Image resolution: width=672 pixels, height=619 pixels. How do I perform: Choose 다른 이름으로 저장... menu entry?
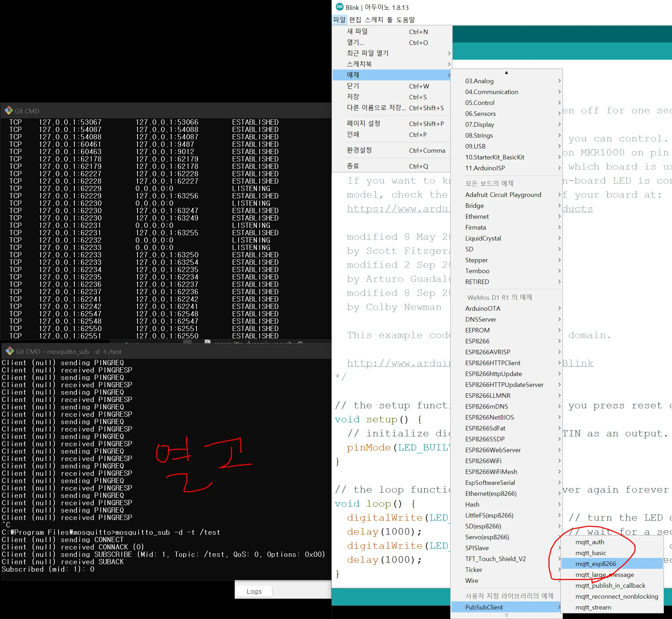pos(391,108)
